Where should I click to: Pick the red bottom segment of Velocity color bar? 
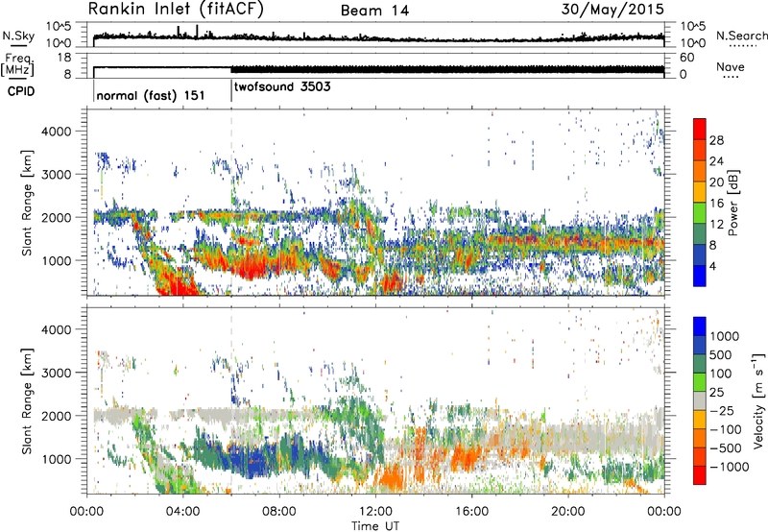pos(700,474)
